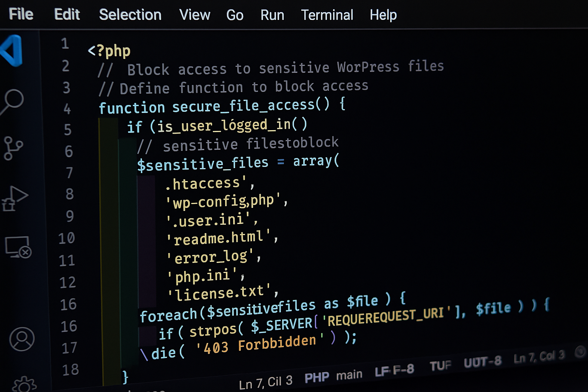Open the View menu
Image resolution: width=588 pixels, height=392 pixels.
(195, 15)
